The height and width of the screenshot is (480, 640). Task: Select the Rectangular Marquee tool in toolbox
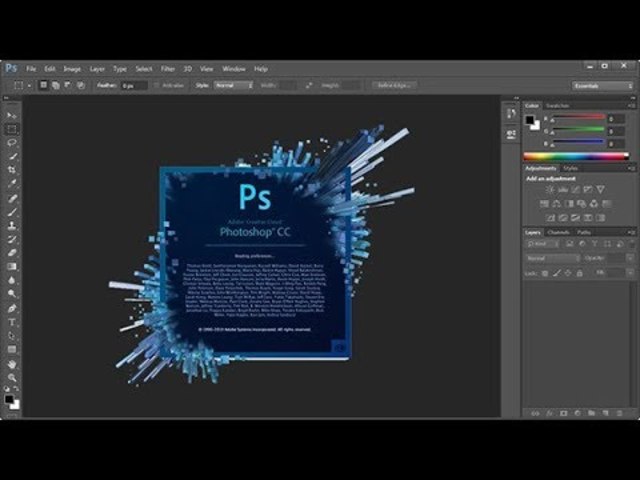[x=12, y=129]
